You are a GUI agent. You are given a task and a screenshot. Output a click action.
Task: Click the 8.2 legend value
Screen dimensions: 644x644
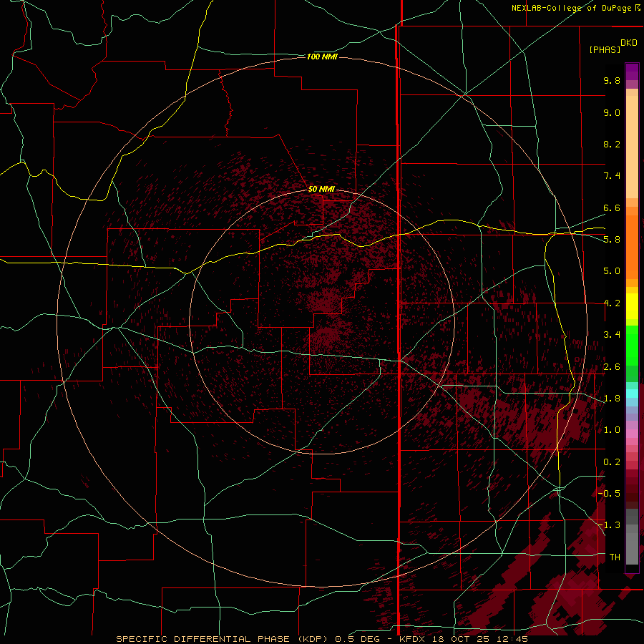pyautogui.click(x=612, y=144)
